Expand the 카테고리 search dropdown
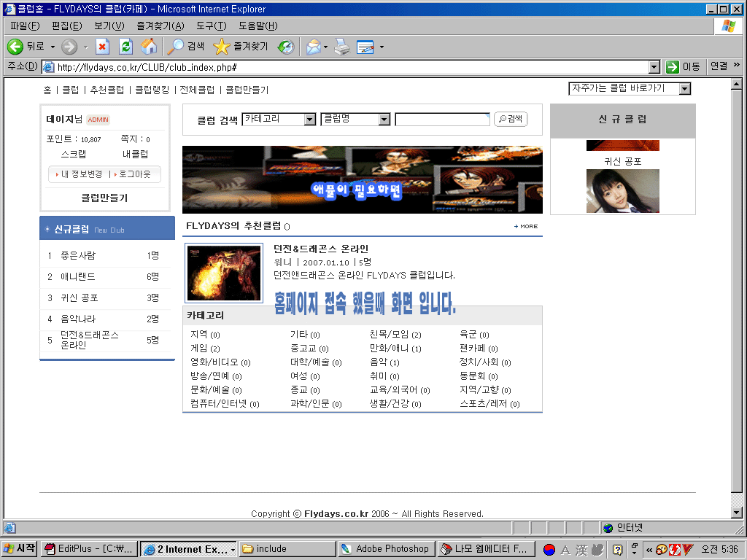The image size is (747, 560). [x=309, y=120]
